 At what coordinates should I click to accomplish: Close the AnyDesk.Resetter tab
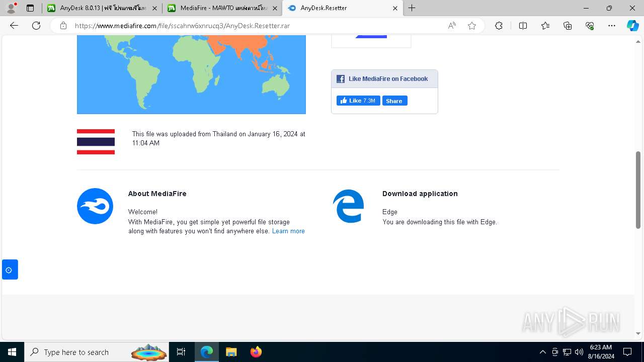click(x=395, y=8)
